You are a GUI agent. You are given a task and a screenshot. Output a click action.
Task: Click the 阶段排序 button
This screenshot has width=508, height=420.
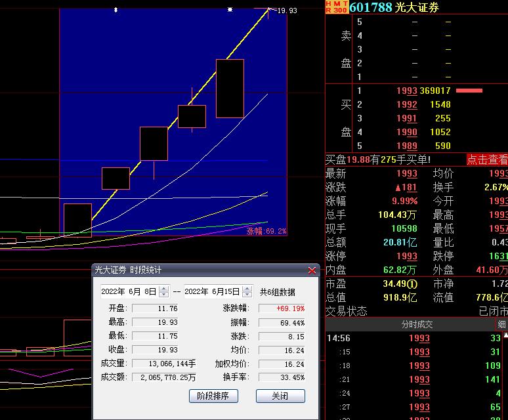point(213,396)
